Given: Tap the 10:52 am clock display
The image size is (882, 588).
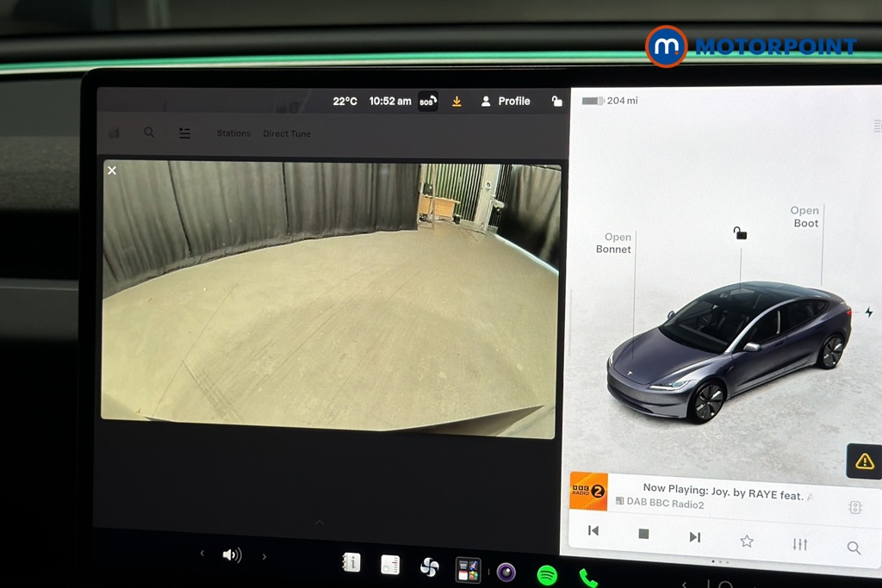Looking at the screenshot, I should click(x=390, y=102).
